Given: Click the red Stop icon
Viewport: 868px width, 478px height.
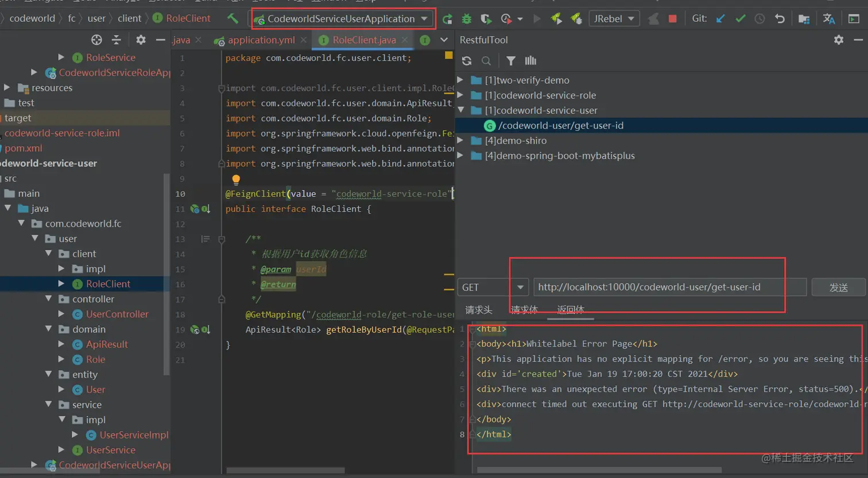Looking at the screenshot, I should coord(672,19).
